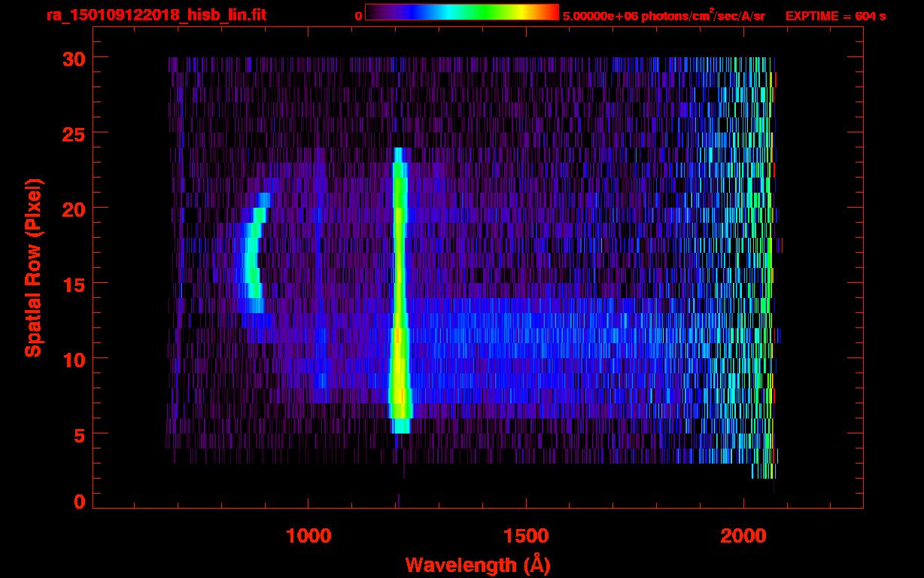Image resolution: width=924 pixels, height=578 pixels.
Task: Click the 2000 wavelength tick label
Action: 743,536
